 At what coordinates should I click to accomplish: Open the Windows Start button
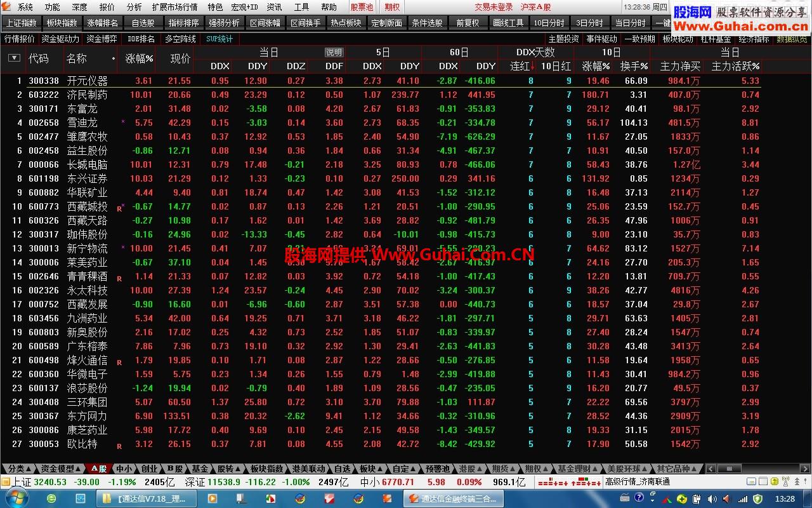point(16,498)
